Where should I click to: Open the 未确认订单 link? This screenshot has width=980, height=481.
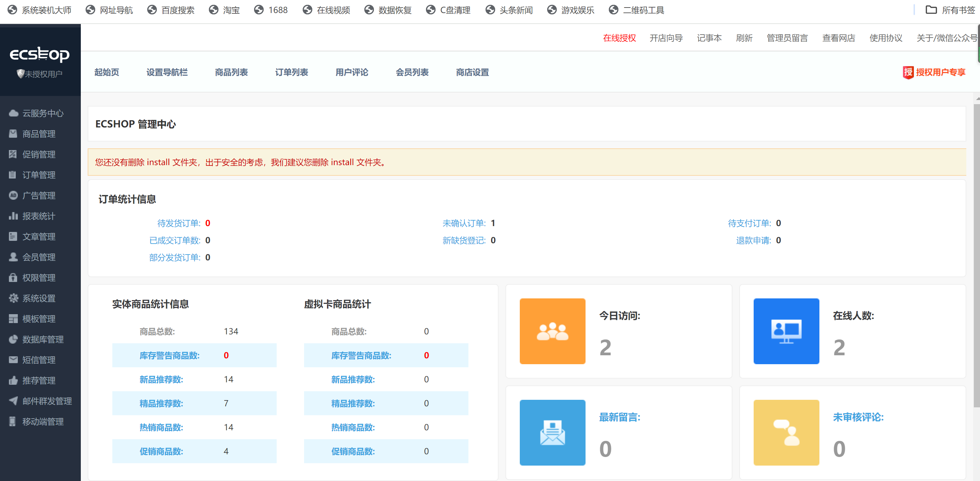click(464, 223)
